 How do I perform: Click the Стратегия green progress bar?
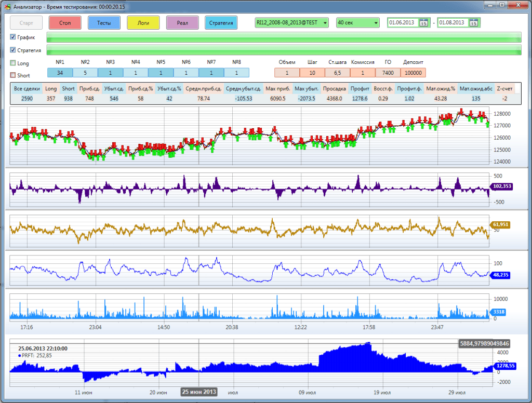click(284, 50)
